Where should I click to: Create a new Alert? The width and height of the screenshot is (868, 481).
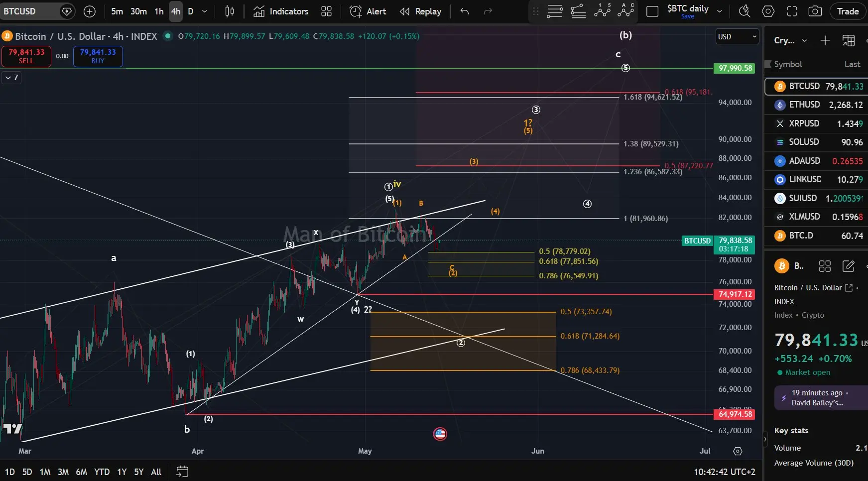pyautogui.click(x=368, y=11)
